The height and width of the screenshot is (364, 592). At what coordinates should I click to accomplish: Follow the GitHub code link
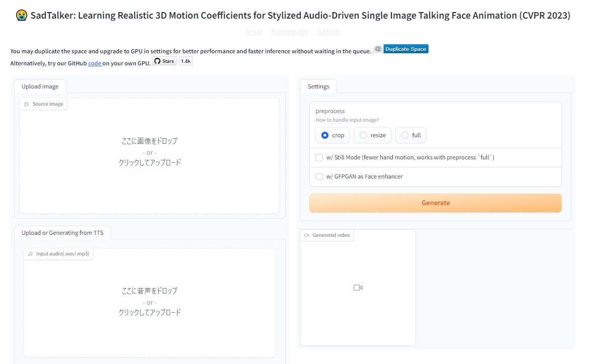point(95,63)
